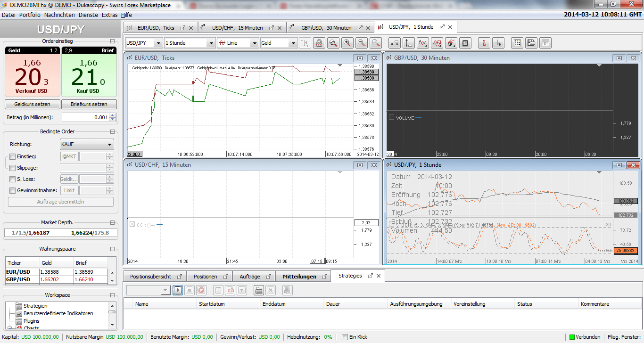Undock the Strategies tab panel
This screenshot has width=644, height=343.
(370, 276)
